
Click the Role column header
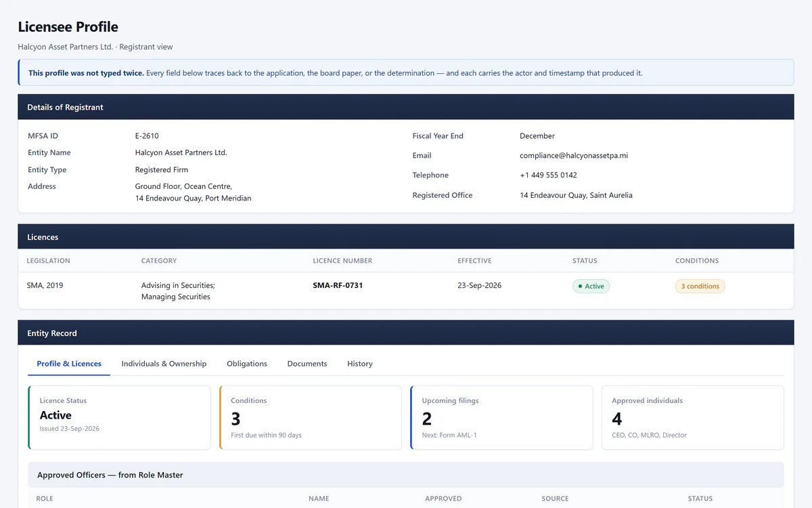pyautogui.click(x=45, y=499)
